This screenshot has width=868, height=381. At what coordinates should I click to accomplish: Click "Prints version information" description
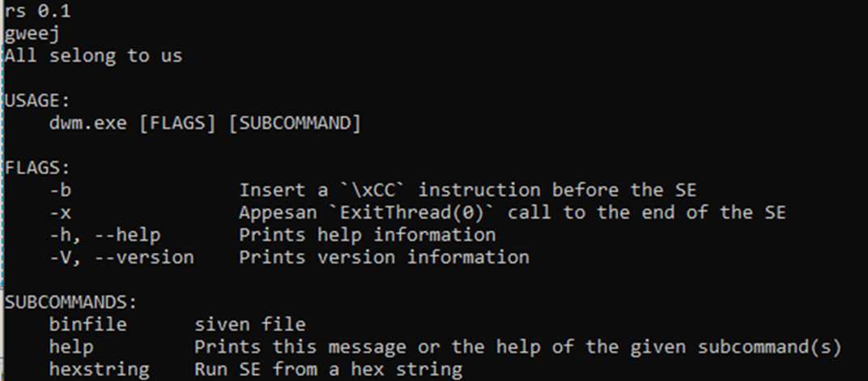[384, 258]
